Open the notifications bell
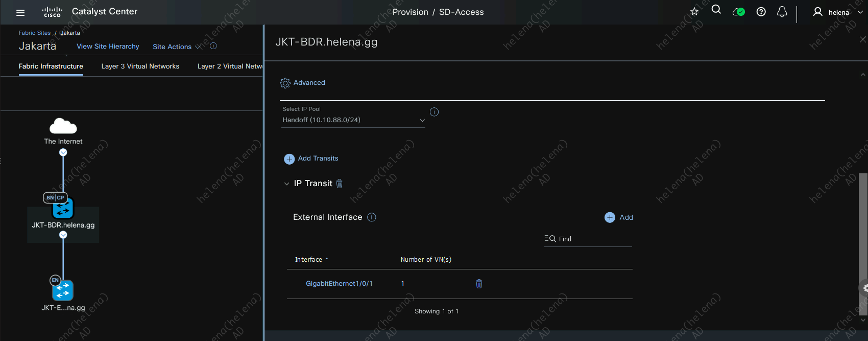Screen dimensions: 868x341 click(x=782, y=12)
